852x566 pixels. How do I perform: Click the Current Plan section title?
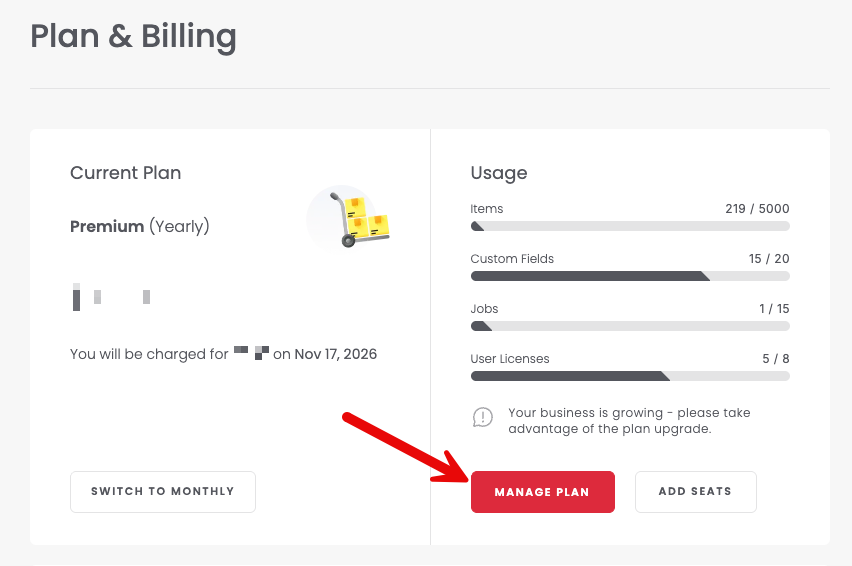click(x=126, y=173)
